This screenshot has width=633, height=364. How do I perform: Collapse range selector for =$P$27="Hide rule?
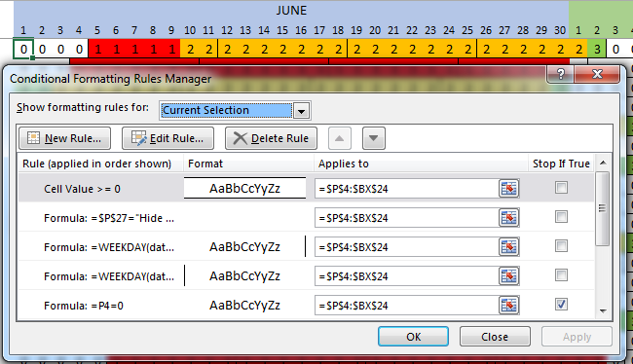pos(508,218)
